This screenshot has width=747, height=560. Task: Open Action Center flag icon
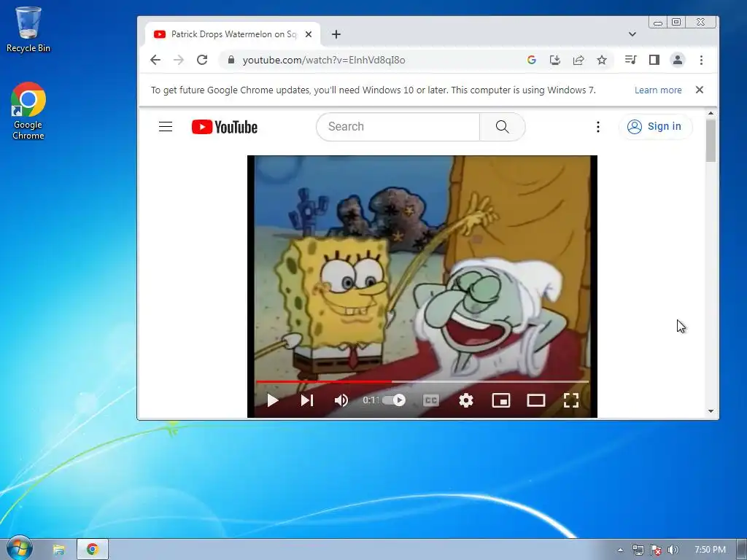(656, 550)
